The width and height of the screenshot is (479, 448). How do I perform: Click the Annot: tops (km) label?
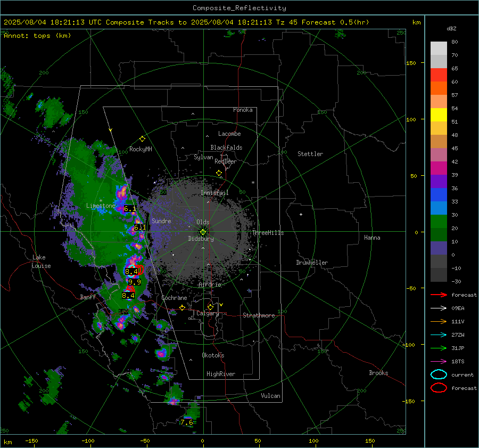click(37, 36)
